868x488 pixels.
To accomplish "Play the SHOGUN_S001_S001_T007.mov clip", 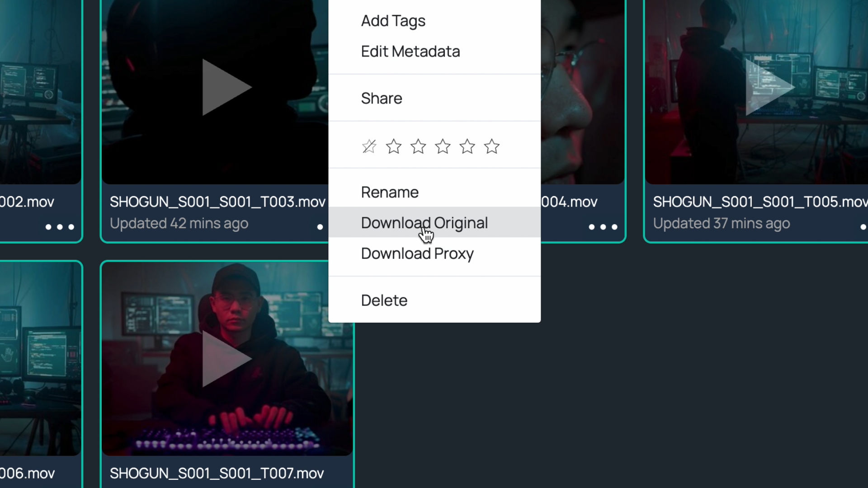I will tap(226, 359).
